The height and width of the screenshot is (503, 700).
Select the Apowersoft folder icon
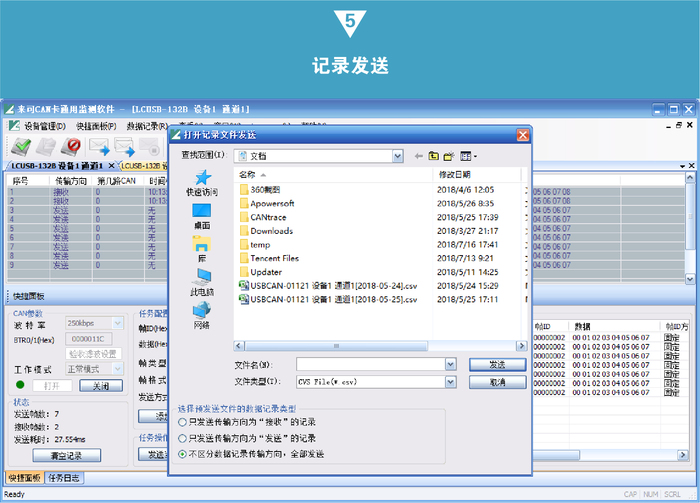point(244,204)
